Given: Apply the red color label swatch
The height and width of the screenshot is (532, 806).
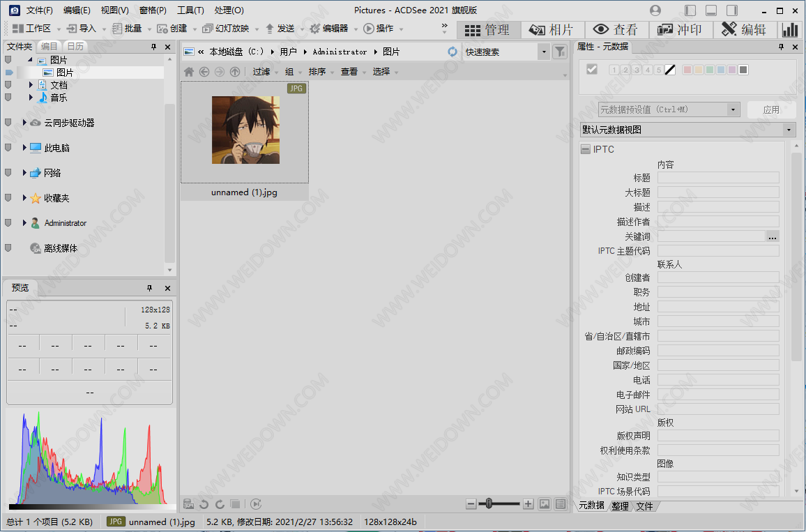Looking at the screenshot, I should (x=687, y=70).
